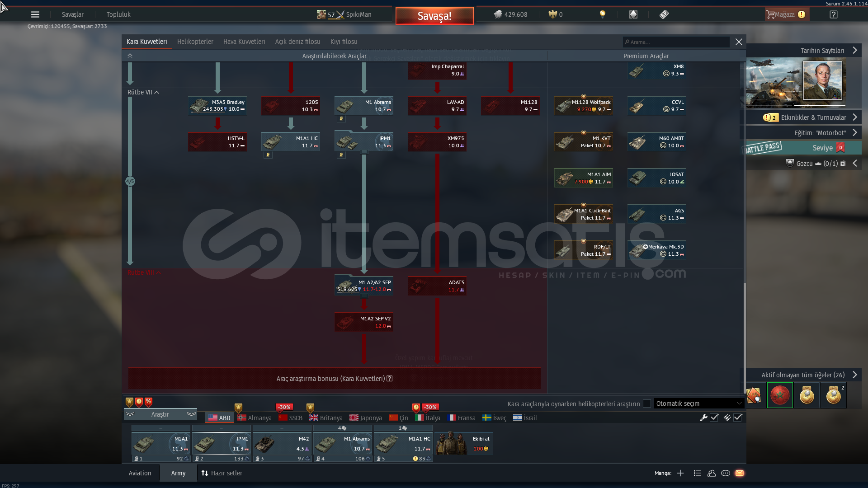The image size is (868, 488).
Task: Close the research tree window
Action: (x=739, y=42)
